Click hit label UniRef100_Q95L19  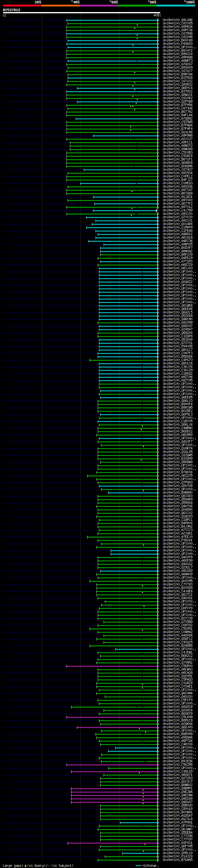coord(178,853)
